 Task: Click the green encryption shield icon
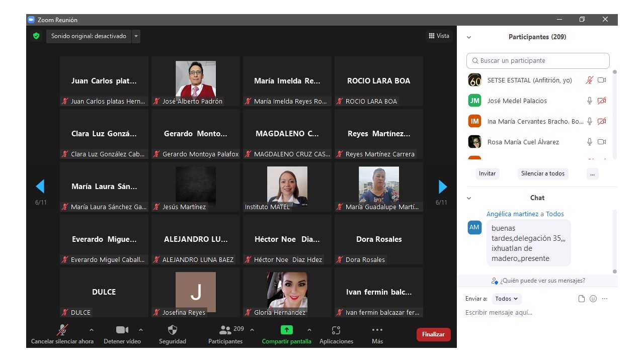point(36,36)
